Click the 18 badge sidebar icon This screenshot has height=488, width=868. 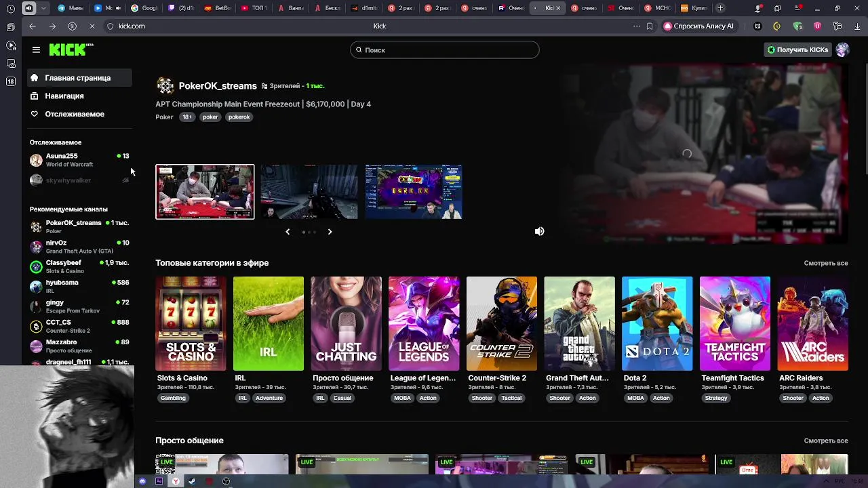10,81
